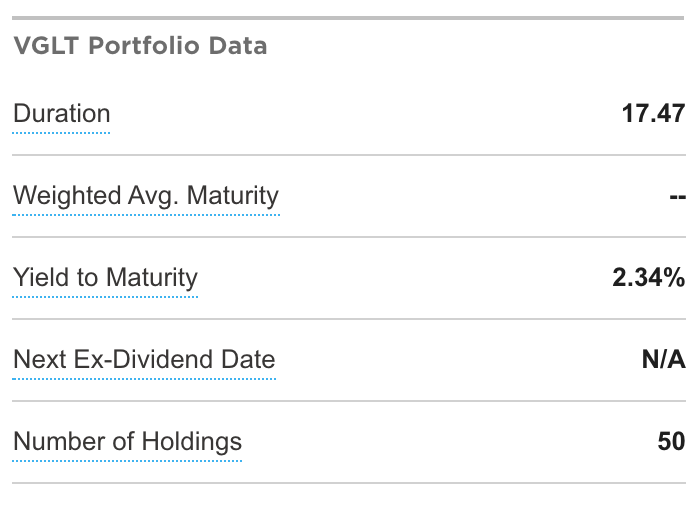Image resolution: width=698 pixels, height=508 pixels.
Task: Click the word Data in the heading
Action: pos(238,46)
